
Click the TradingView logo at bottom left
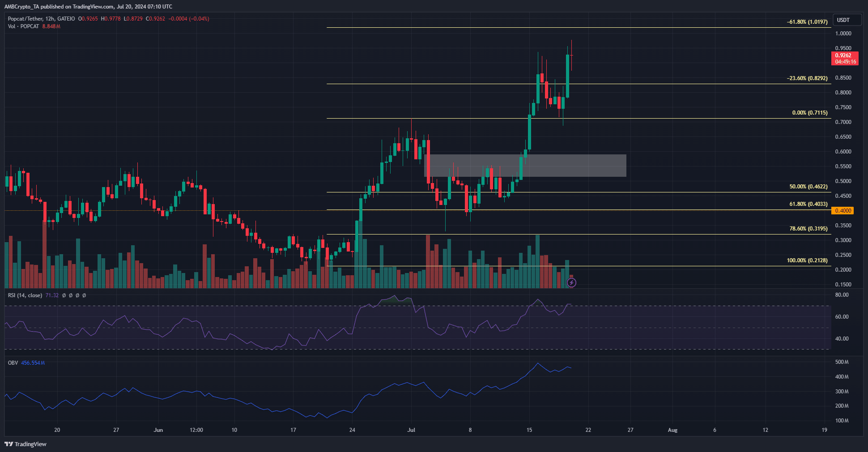26,444
